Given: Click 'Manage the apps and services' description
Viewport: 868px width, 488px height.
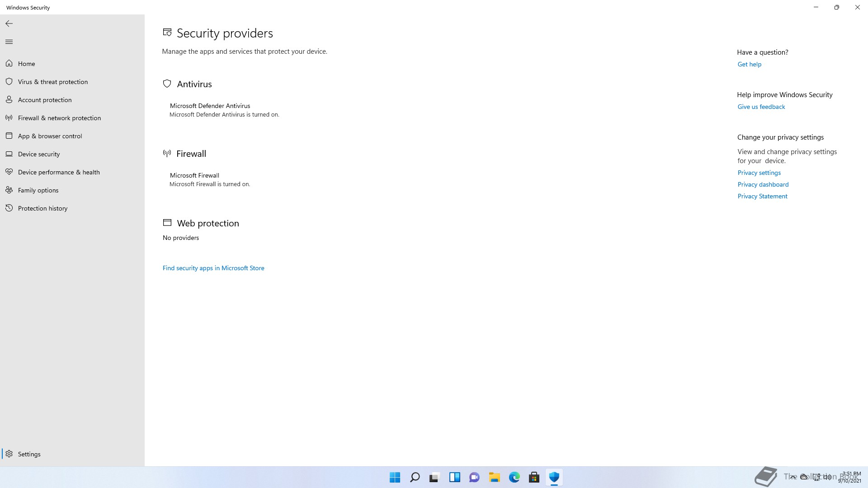Looking at the screenshot, I should (245, 52).
